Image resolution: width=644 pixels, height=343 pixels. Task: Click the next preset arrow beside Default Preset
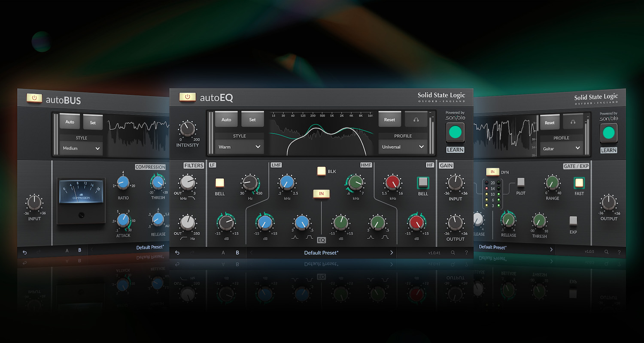point(391,253)
